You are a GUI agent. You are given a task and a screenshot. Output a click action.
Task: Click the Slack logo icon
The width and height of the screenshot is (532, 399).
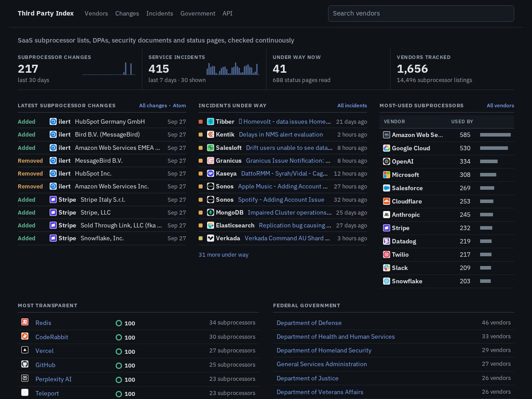387,268
